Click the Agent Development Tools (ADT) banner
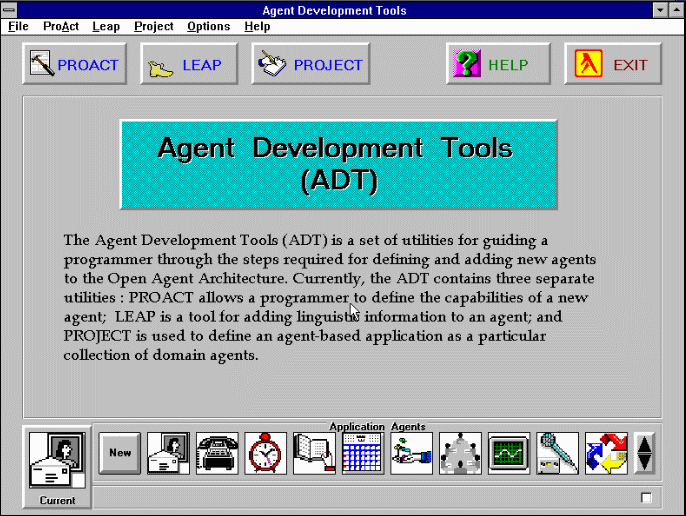This screenshot has height=516, width=686. [339, 165]
